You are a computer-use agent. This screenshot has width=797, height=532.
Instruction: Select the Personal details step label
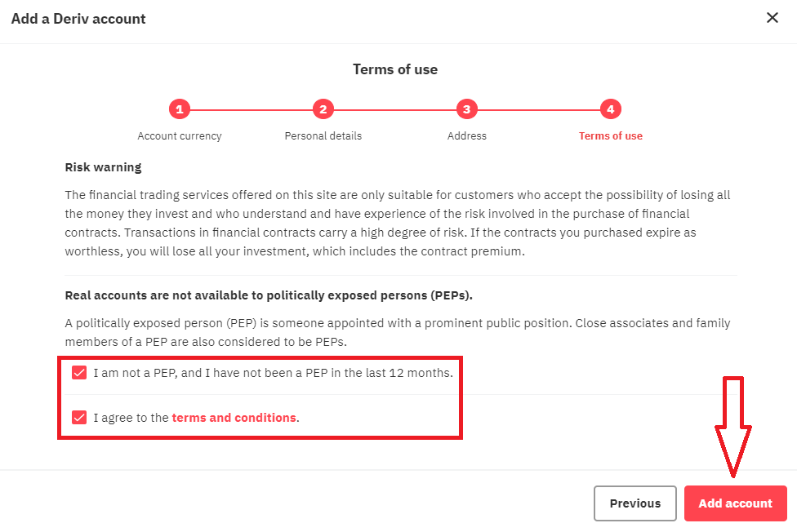pos(323,135)
